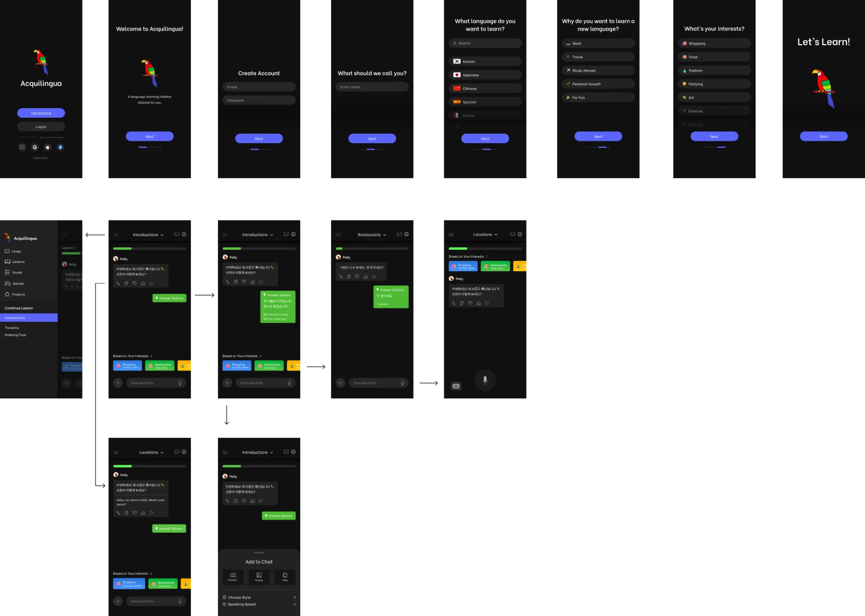Viewport: 865px width, 616px height.
Task: Click page indicator dots on Welcome screen
Action: 150,147
